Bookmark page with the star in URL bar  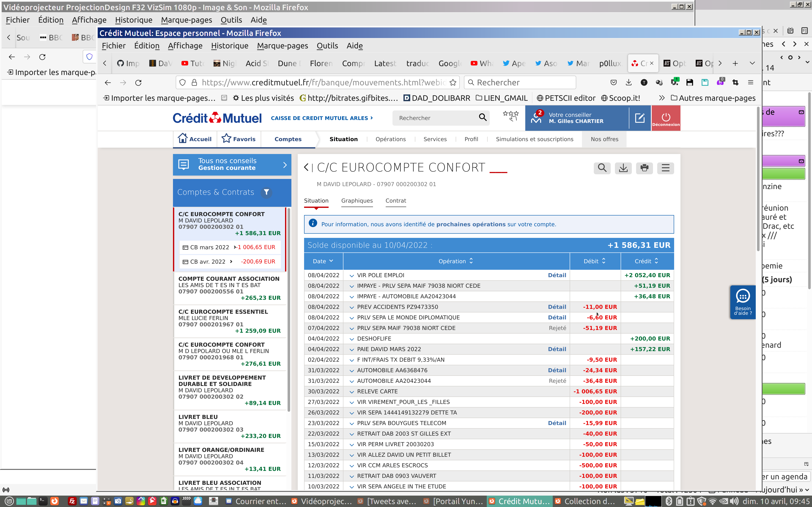[453, 82]
